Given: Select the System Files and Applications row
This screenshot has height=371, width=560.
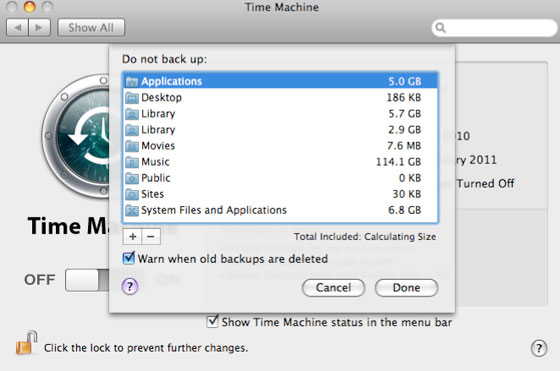Looking at the screenshot, I should tap(280, 210).
